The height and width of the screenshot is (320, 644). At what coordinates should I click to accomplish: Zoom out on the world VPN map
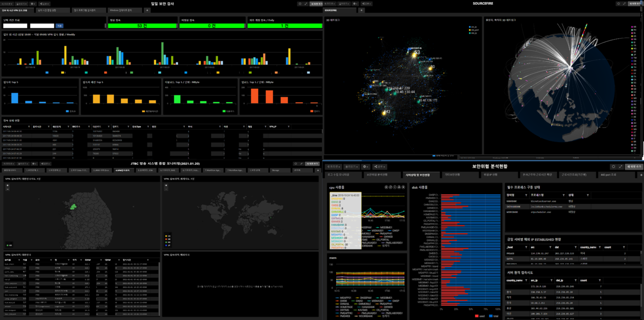167,188
